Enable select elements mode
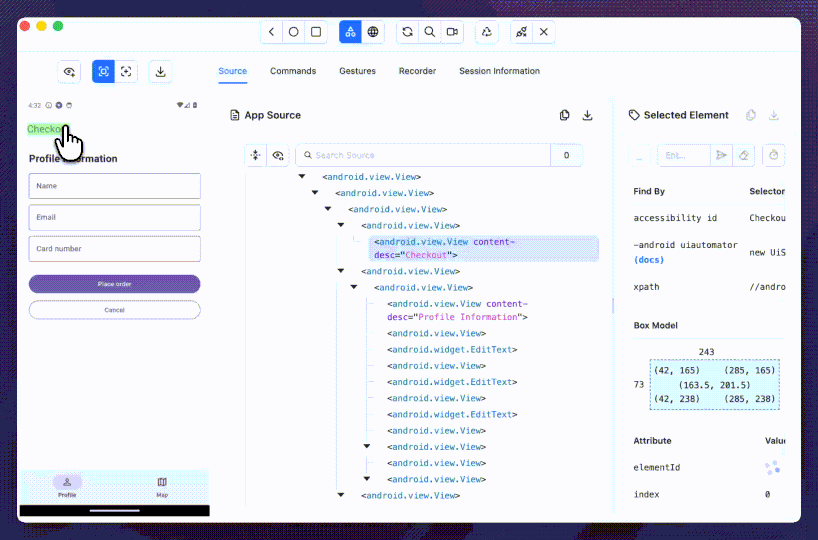The width and height of the screenshot is (818, 540). click(103, 71)
